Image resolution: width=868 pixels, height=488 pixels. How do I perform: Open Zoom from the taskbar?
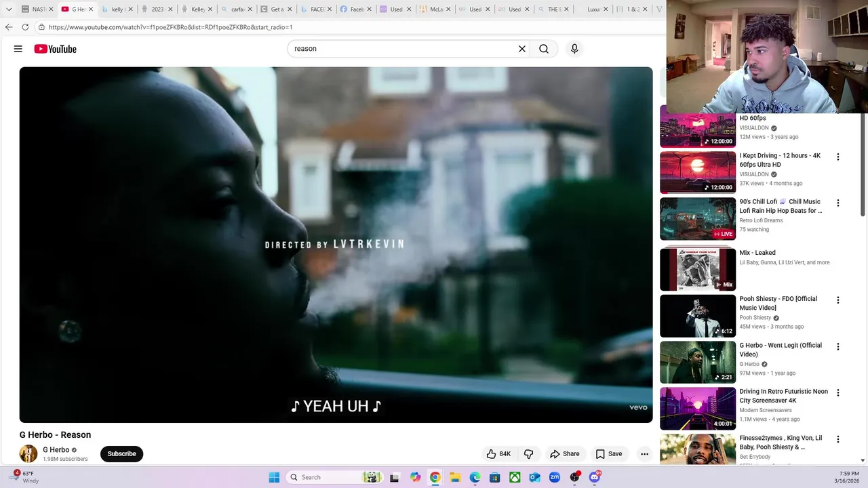coord(555,477)
